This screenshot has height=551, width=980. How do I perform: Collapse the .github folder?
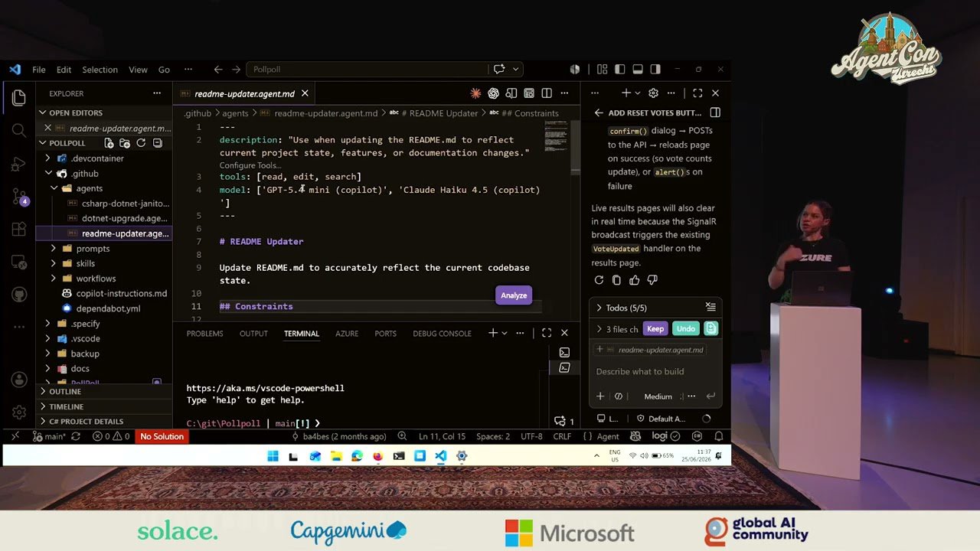pyautogui.click(x=47, y=174)
